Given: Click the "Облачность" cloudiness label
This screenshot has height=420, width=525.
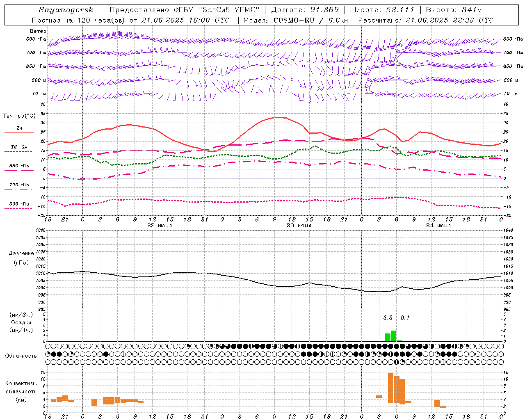Looking at the screenshot, I should tap(21, 356).
